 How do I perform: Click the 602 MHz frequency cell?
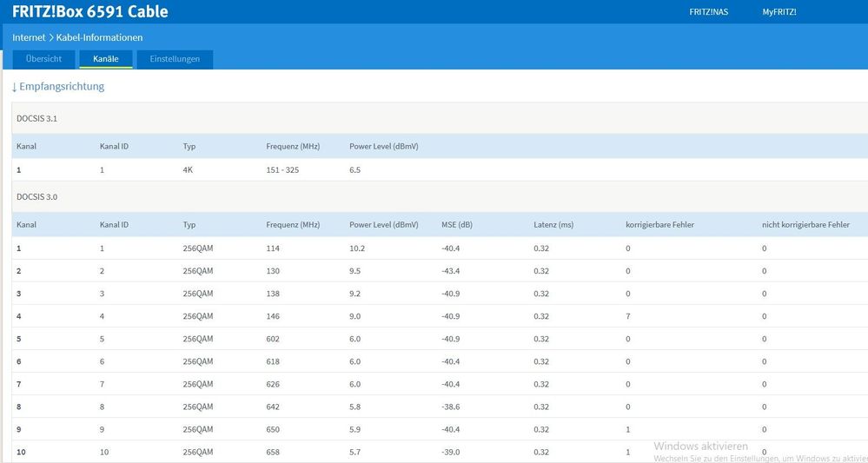[x=274, y=339]
